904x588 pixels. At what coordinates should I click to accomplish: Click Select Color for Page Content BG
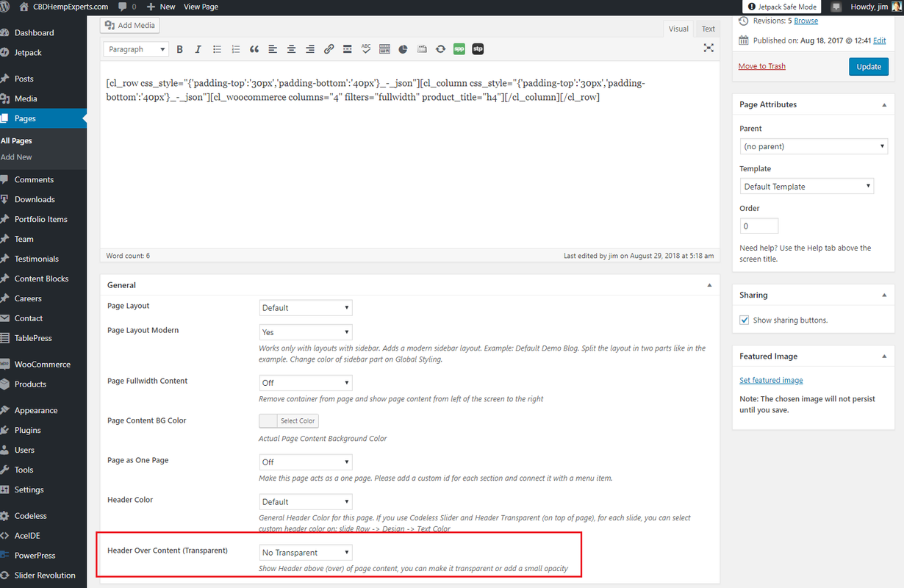[289, 421]
